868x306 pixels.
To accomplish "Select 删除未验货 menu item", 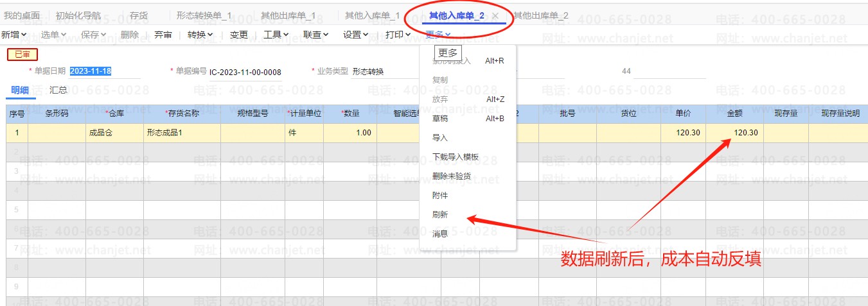I will (468, 176).
